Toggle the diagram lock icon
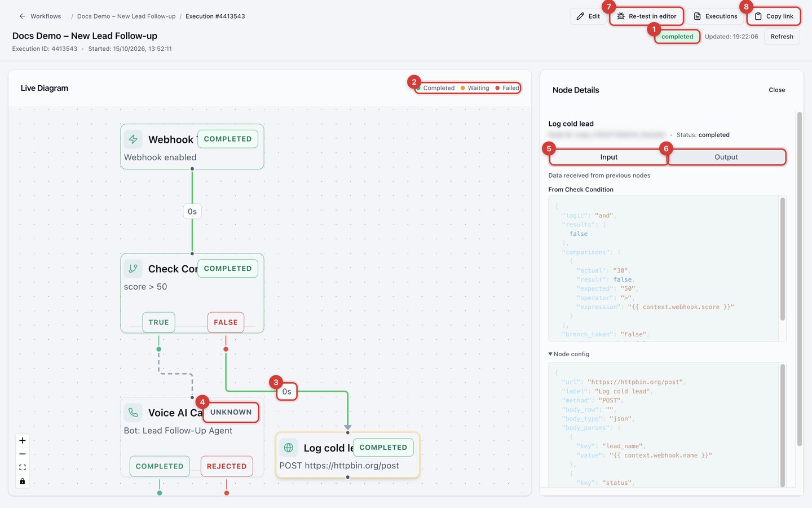The height and width of the screenshot is (508, 812). 23,481
